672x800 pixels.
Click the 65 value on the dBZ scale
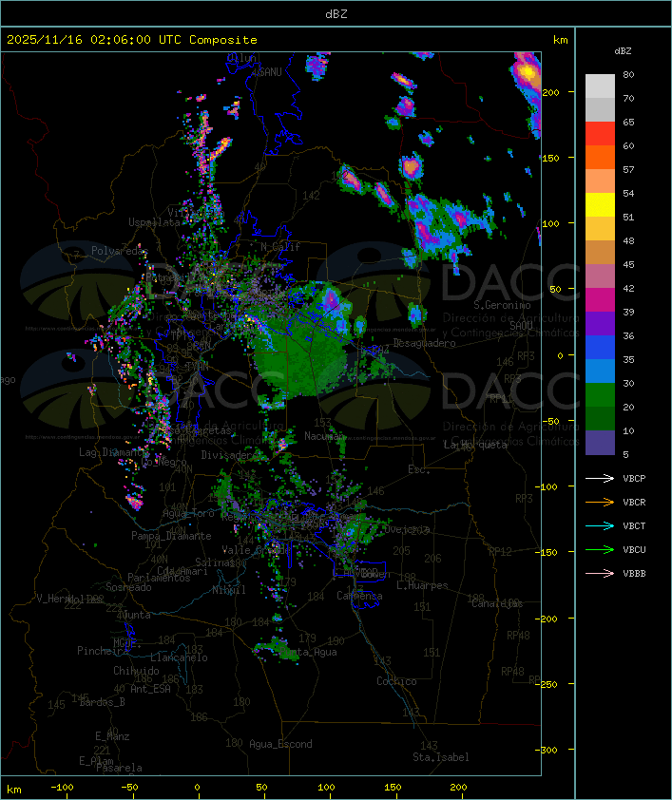pyautogui.click(x=628, y=122)
